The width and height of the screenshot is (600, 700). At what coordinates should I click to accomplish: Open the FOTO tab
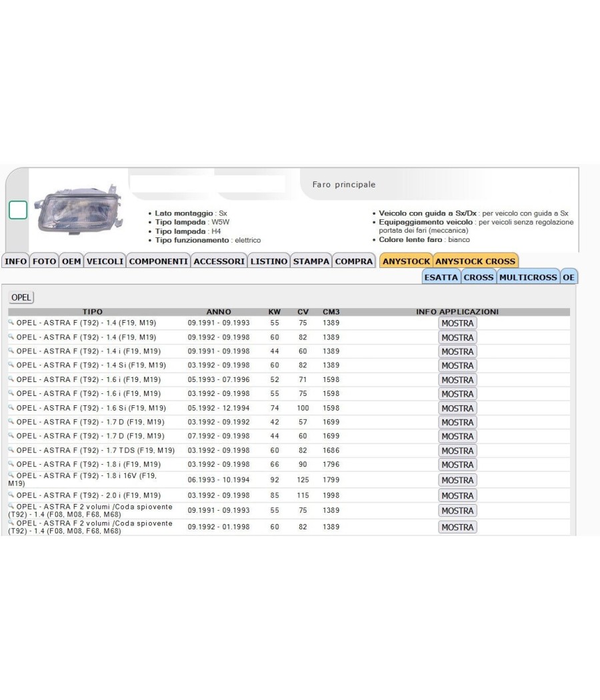(44, 261)
